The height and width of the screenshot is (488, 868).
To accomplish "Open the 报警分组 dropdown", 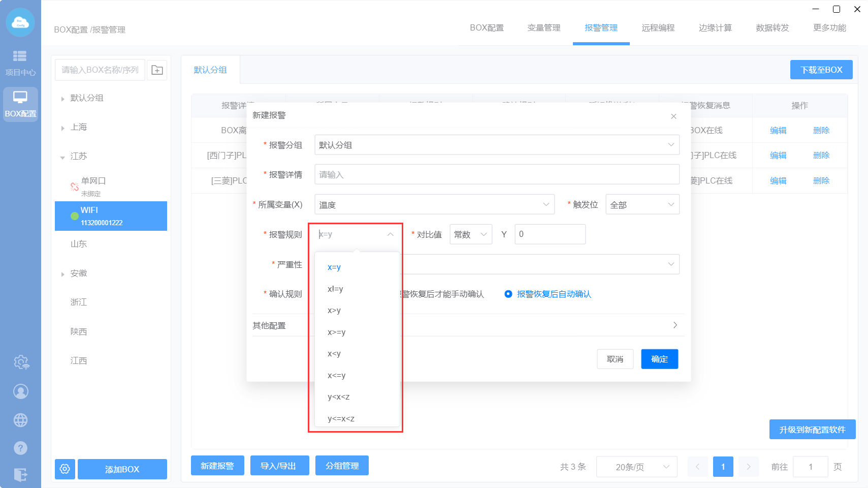I will pos(497,145).
